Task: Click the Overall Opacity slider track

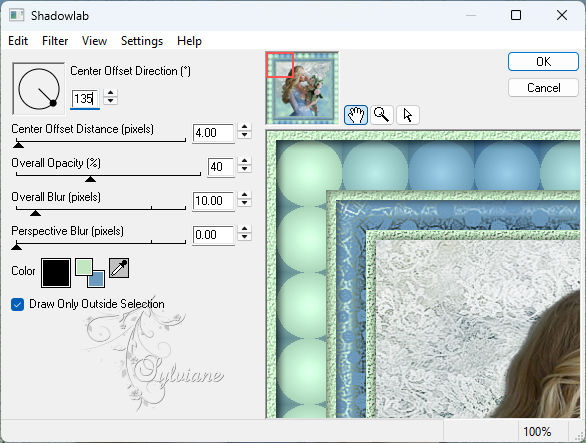Action: point(108,174)
